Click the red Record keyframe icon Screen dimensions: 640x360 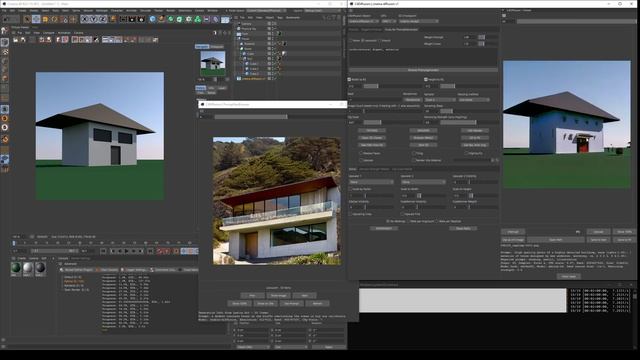tap(160, 251)
